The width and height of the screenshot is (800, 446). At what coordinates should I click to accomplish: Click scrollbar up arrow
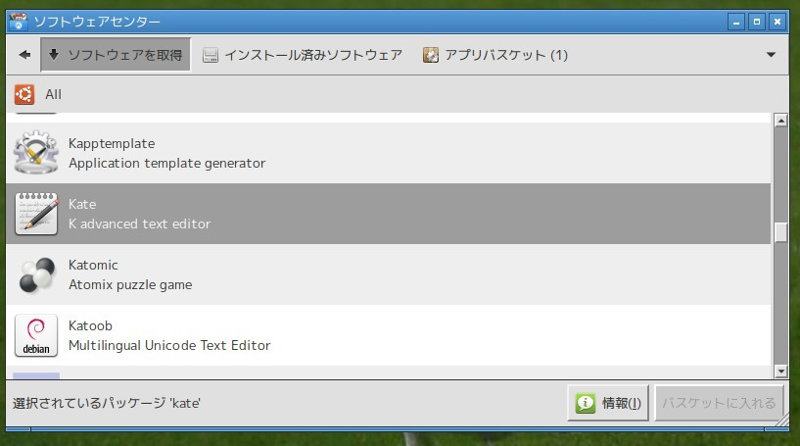(781, 120)
